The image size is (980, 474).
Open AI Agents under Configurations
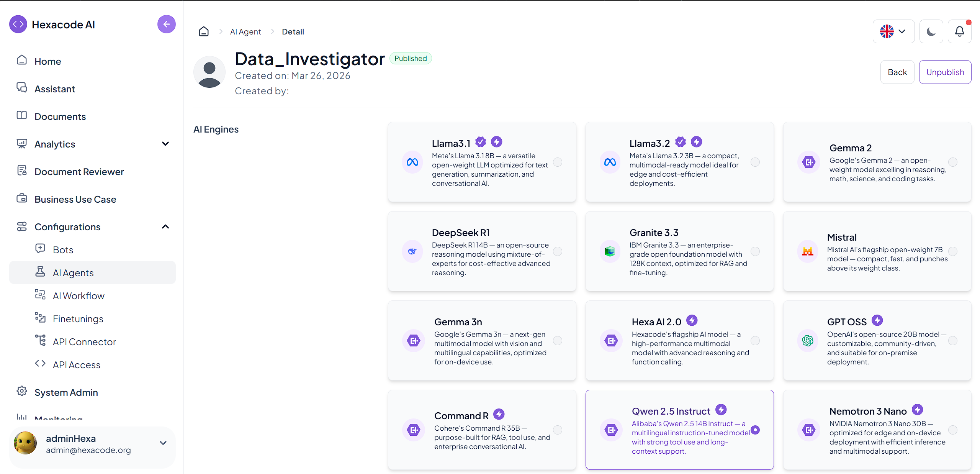(x=92, y=272)
